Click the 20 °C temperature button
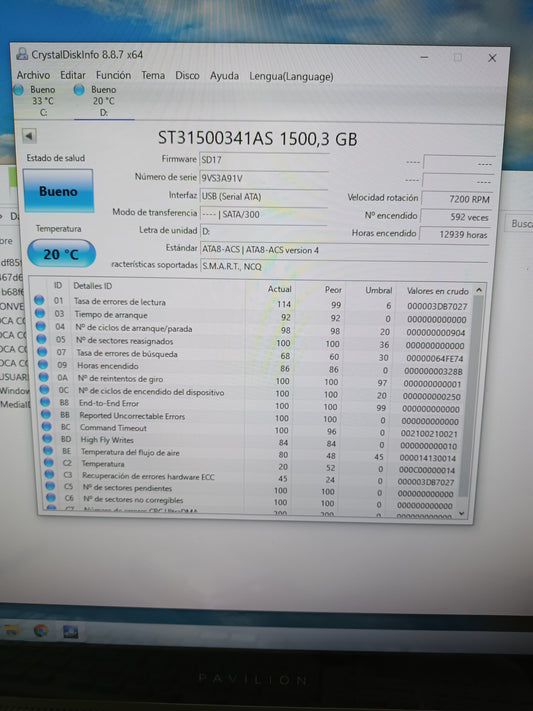533x711 pixels. click(61, 254)
